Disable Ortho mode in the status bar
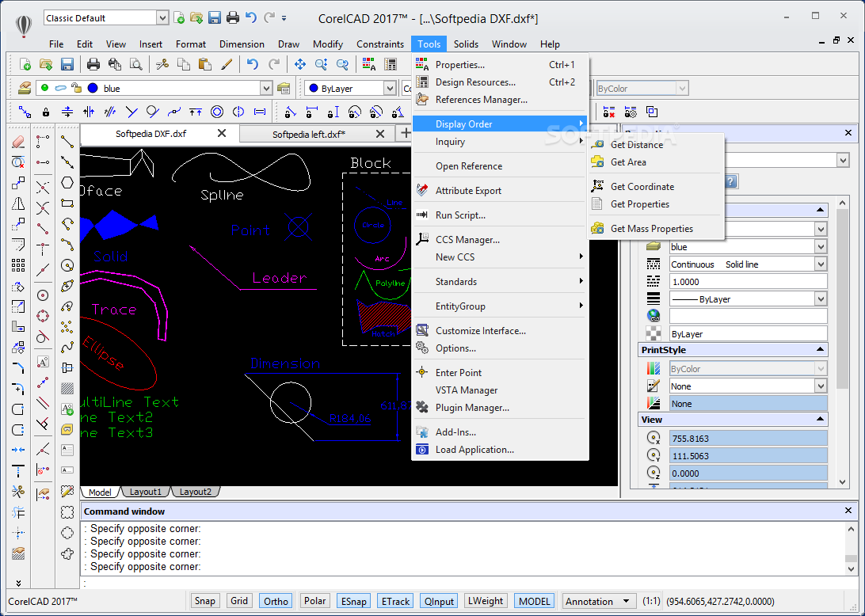Viewport: 865px width, 616px height. point(276,601)
